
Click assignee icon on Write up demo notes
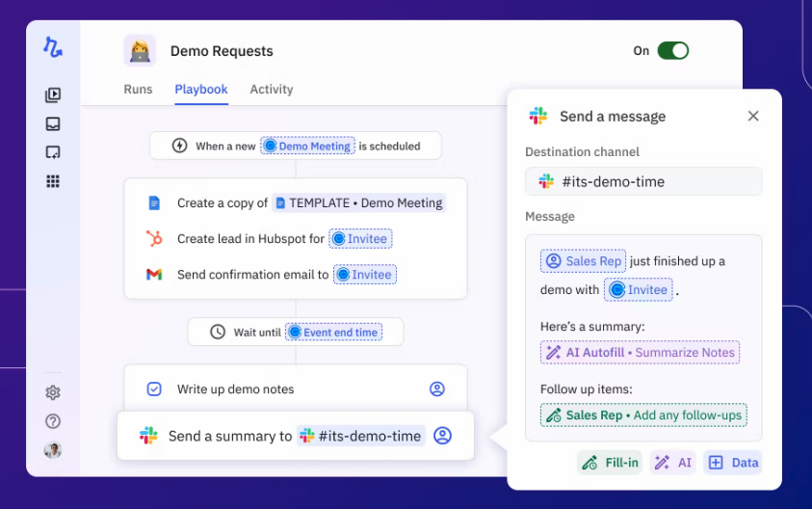[437, 388]
